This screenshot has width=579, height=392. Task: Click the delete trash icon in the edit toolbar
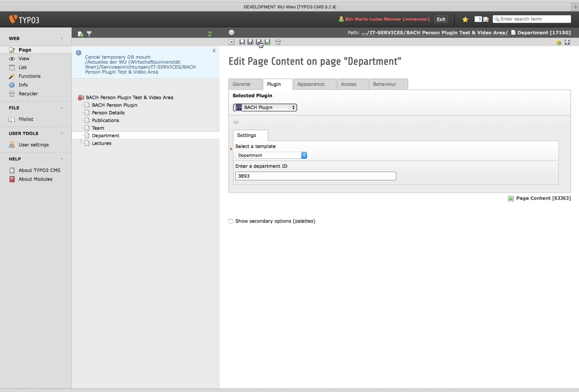click(x=278, y=42)
